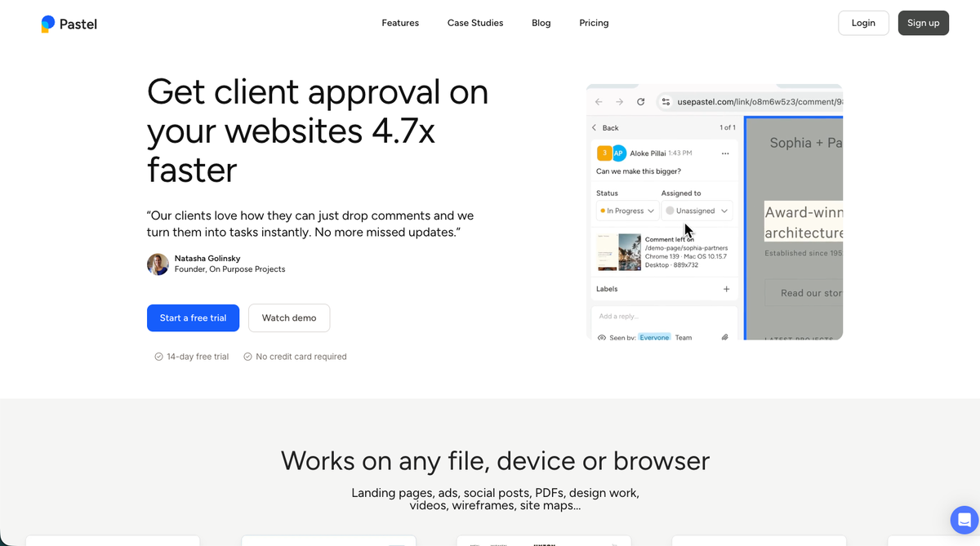This screenshot has height=546, width=980.
Task: Click the comment screenshot thumbnail
Action: (619, 252)
